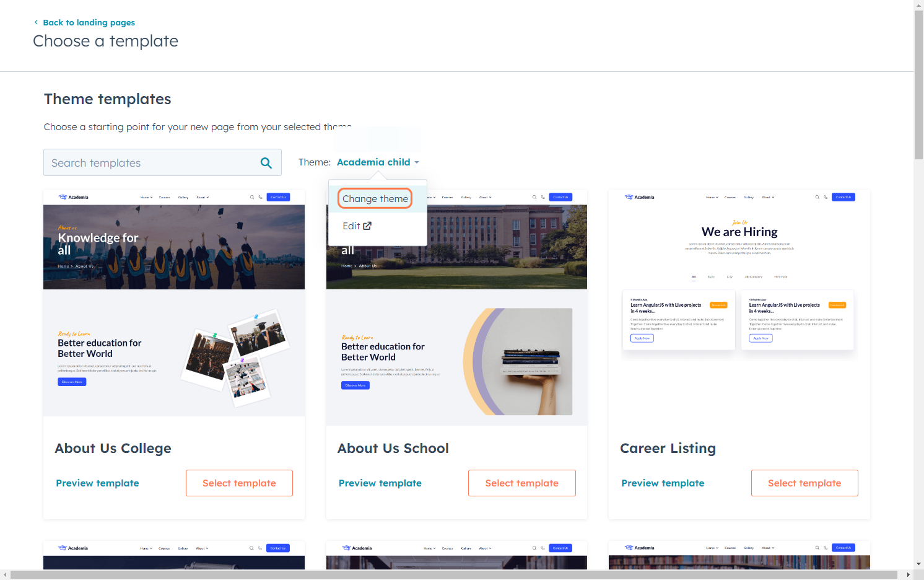Select the About Us School template
The image size is (924, 580).
(522, 483)
